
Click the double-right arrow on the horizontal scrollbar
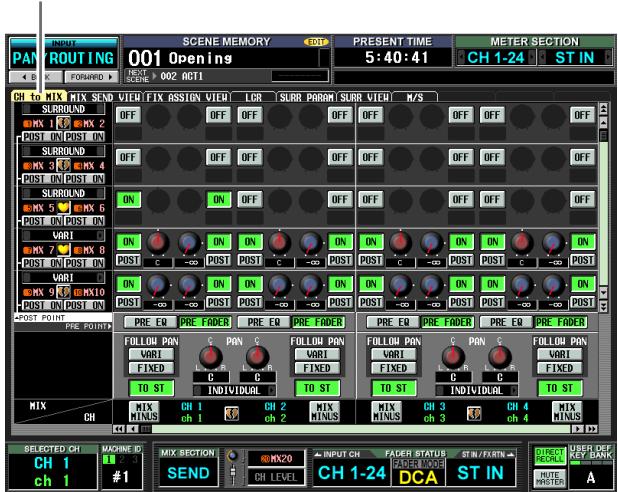pyautogui.click(x=591, y=429)
